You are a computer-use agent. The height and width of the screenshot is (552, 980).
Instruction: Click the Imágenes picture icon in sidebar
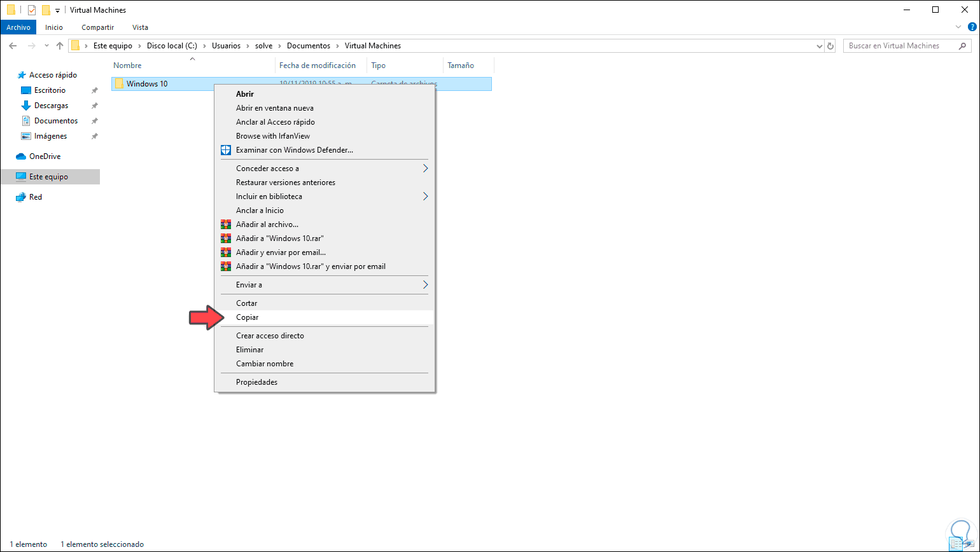click(25, 136)
